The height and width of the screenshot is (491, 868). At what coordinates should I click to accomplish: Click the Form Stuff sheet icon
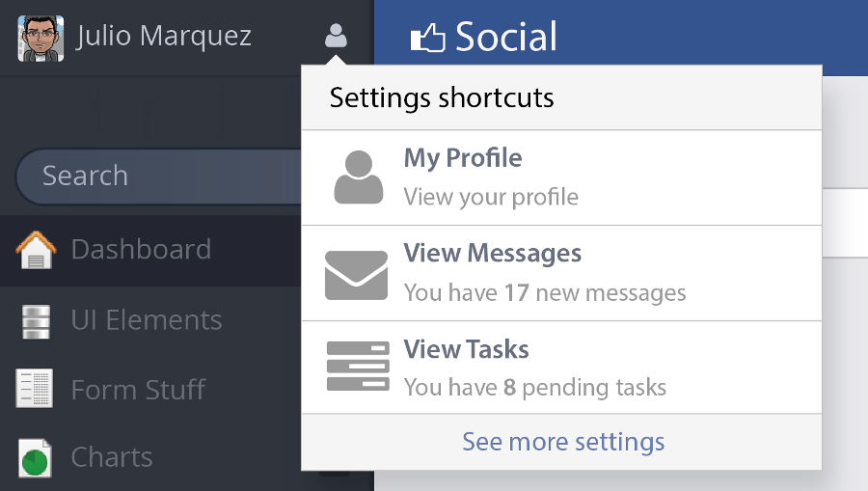(35, 388)
